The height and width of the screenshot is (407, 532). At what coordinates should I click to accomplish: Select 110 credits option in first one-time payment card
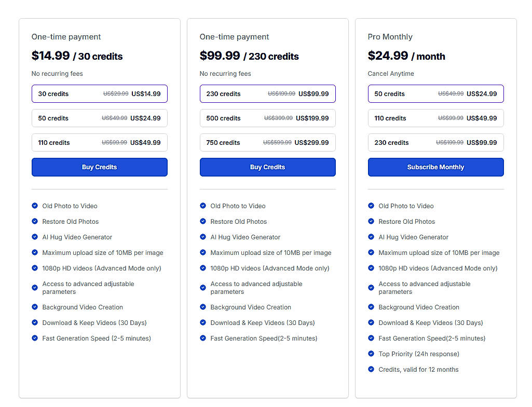pos(100,143)
